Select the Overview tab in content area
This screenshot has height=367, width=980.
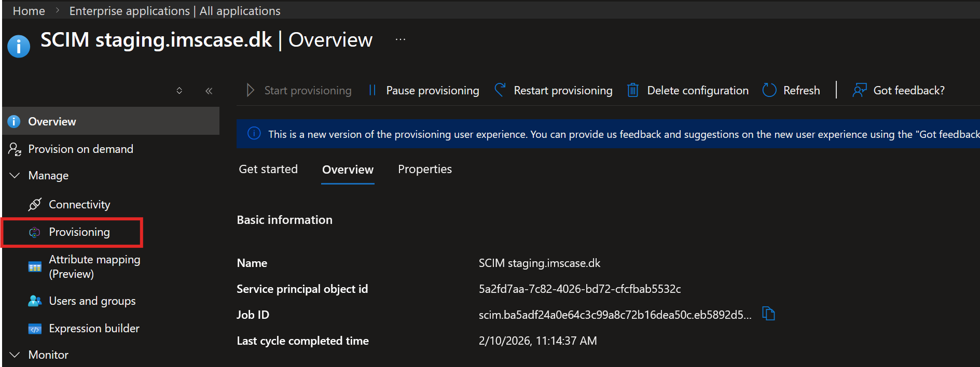348,170
